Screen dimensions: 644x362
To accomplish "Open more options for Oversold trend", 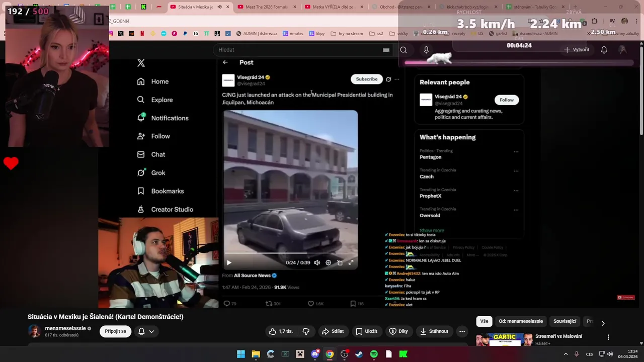I will [516, 210].
